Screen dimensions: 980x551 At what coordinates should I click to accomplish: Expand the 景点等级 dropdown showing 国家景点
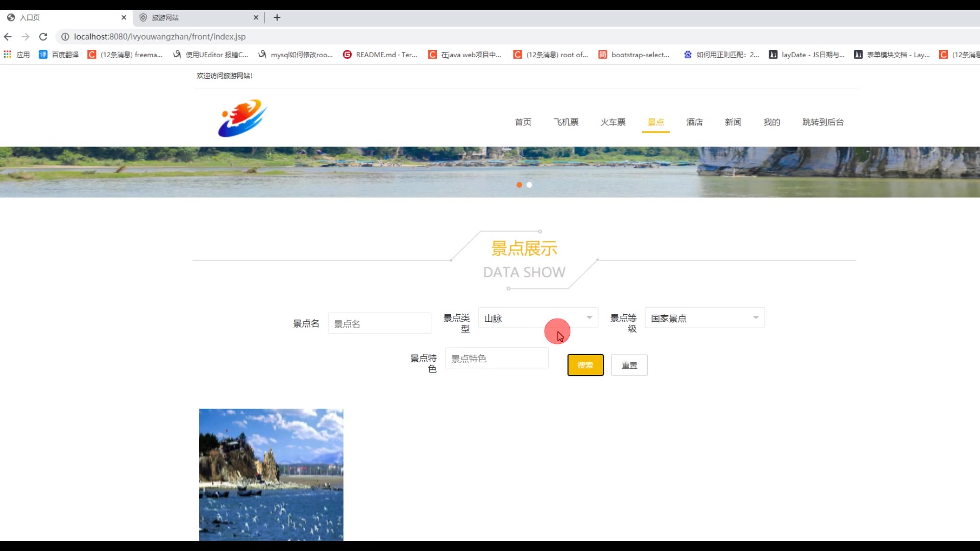(x=704, y=318)
